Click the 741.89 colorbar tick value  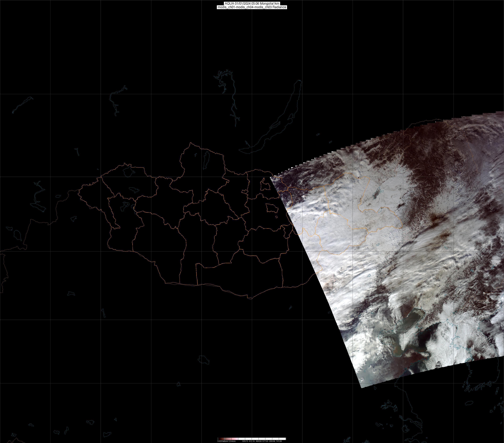[279, 441]
